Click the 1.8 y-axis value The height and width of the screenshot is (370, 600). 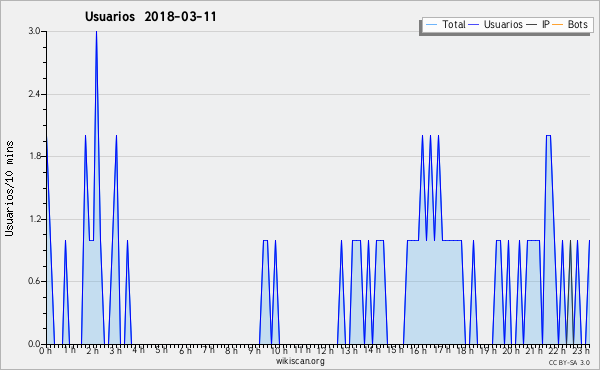[34, 156]
